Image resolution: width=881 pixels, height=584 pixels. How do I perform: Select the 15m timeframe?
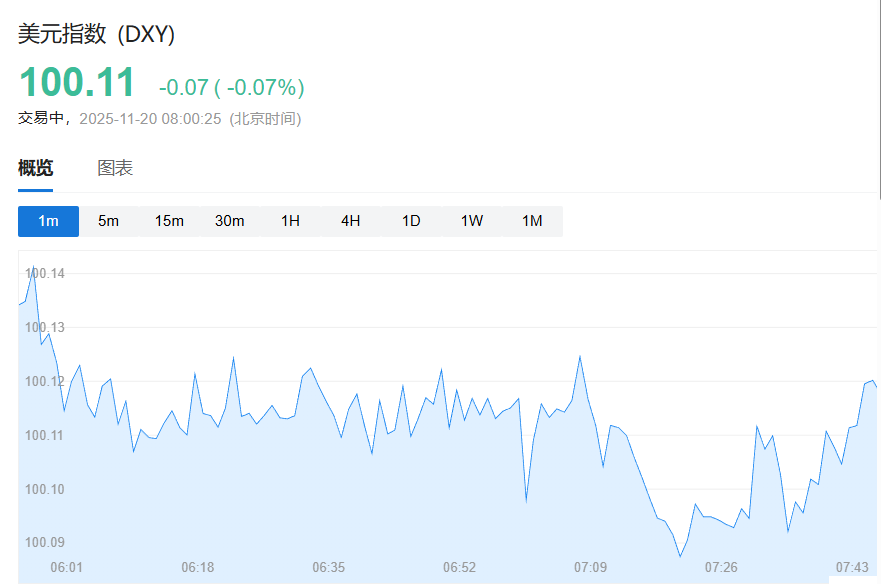point(169,221)
